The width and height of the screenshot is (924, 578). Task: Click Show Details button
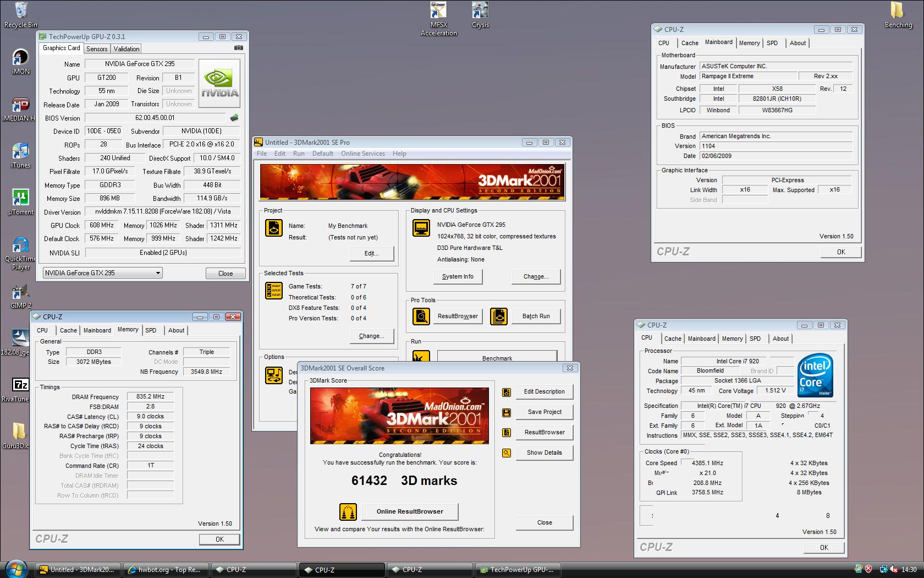pos(544,453)
